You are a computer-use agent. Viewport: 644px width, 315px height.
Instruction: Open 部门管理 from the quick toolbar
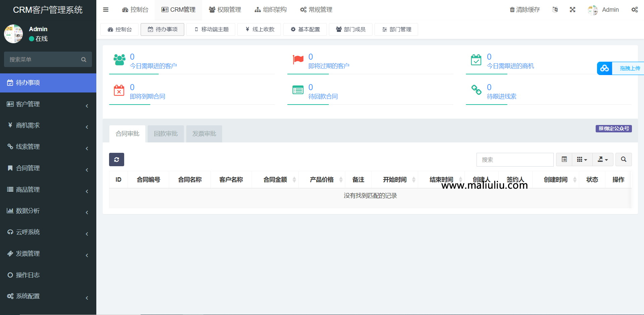click(396, 29)
